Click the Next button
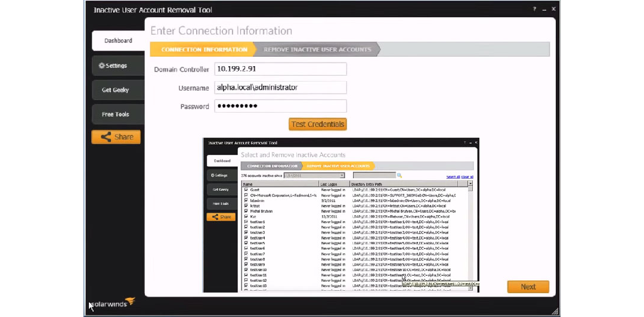The width and height of the screenshot is (644, 317). pos(528,287)
